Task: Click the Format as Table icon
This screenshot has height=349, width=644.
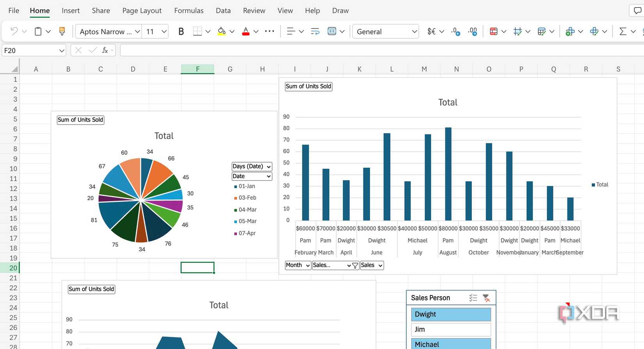Action: pyautogui.click(x=542, y=31)
